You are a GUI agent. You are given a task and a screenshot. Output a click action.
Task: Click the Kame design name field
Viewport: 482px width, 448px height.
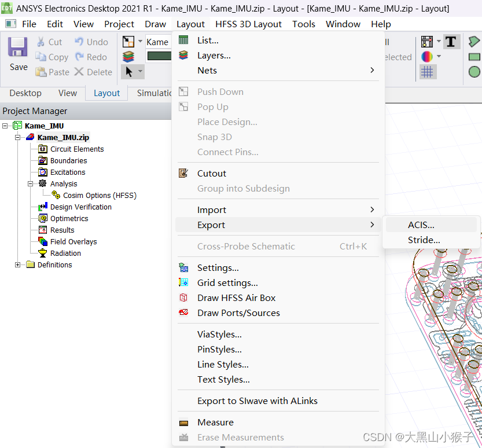point(159,42)
